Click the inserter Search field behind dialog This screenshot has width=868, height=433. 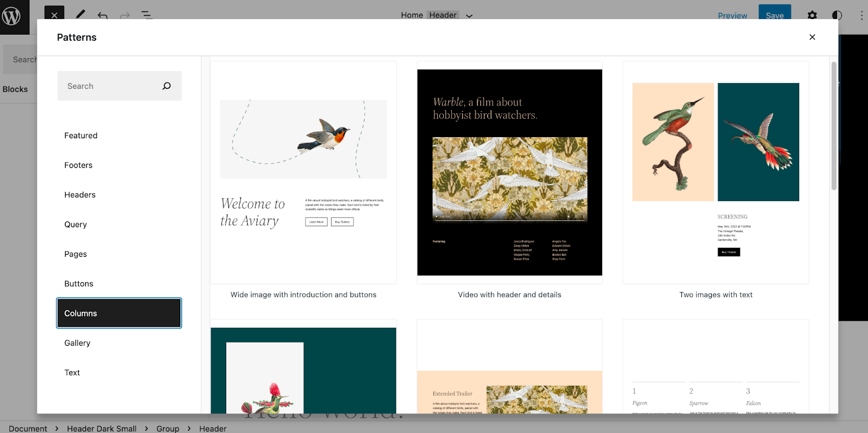pyautogui.click(x=21, y=60)
